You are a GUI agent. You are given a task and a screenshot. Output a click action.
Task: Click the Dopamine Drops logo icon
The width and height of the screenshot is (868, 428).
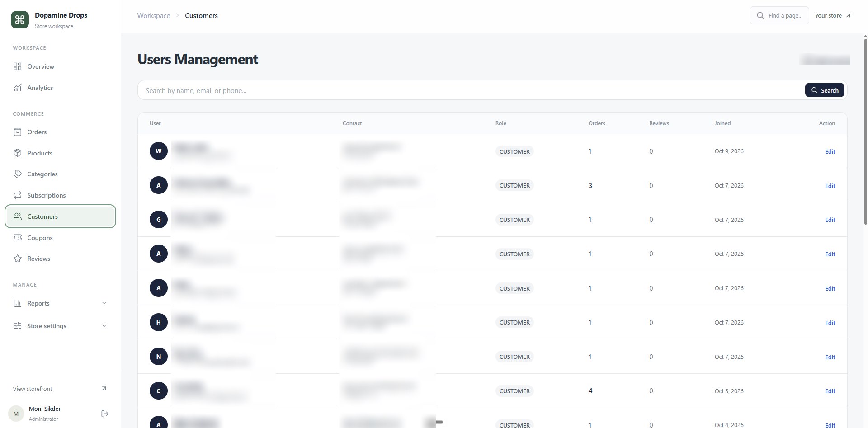[x=20, y=20]
